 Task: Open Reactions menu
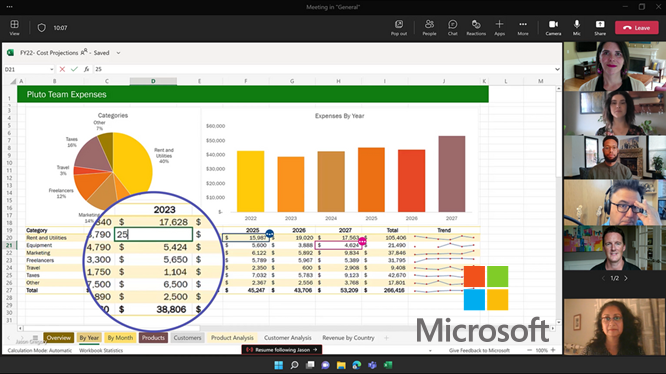(476, 28)
